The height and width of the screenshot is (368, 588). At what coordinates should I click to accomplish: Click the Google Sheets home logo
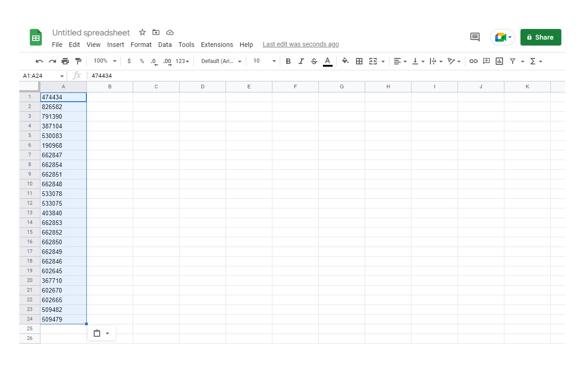click(x=36, y=37)
